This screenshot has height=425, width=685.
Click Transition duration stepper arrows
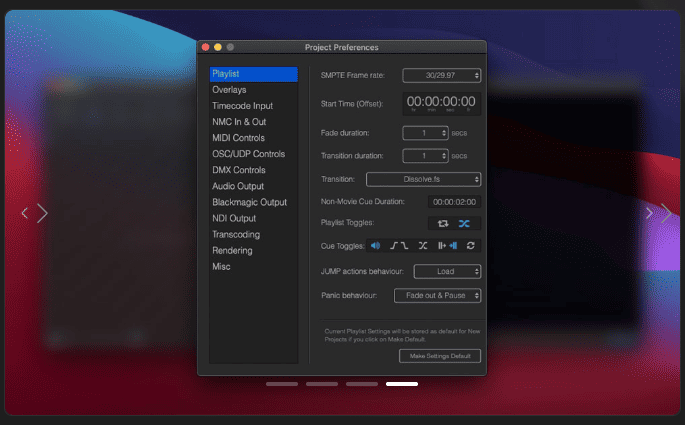point(444,155)
